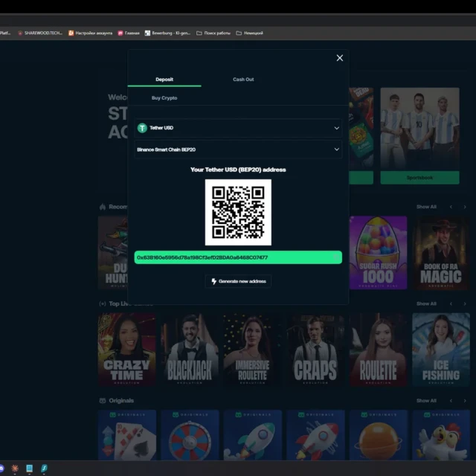This screenshot has width=476, height=476.
Task: Open the Немецкий bookmarks folder
Action: 250,33
